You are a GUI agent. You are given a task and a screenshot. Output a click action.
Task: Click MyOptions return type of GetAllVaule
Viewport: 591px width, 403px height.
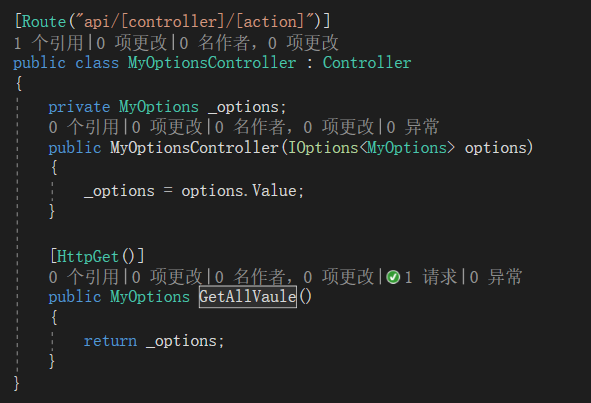click(150, 297)
